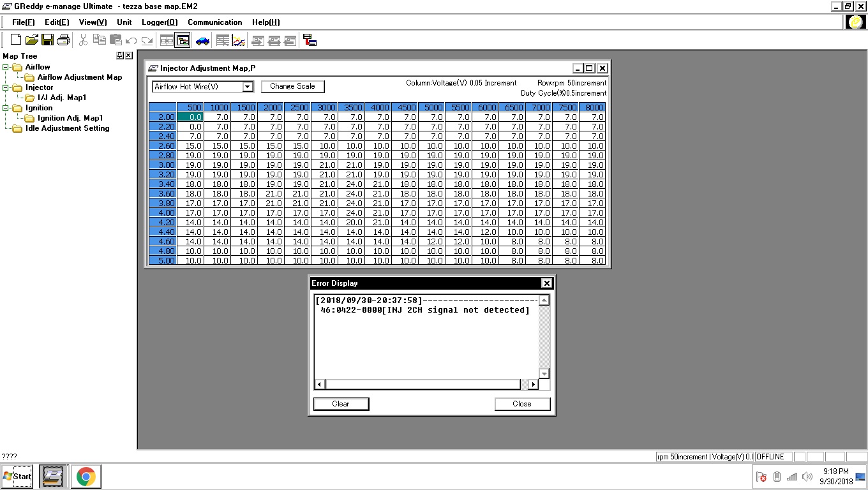Click the OFFLINE status bar indicator
Image resolution: width=868 pixels, height=490 pixels.
coord(773,457)
